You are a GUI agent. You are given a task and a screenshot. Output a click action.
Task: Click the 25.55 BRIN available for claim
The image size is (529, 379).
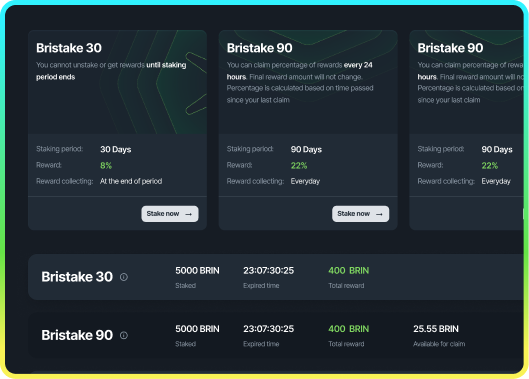click(x=436, y=329)
